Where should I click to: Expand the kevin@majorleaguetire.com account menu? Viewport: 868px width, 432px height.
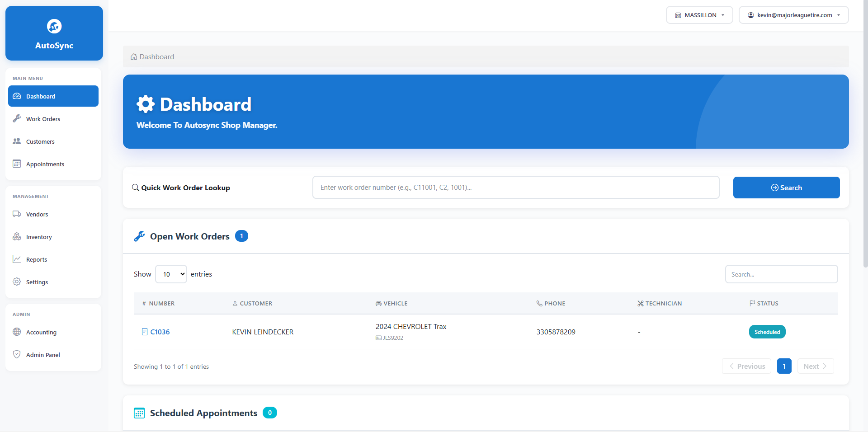coord(793,15)
